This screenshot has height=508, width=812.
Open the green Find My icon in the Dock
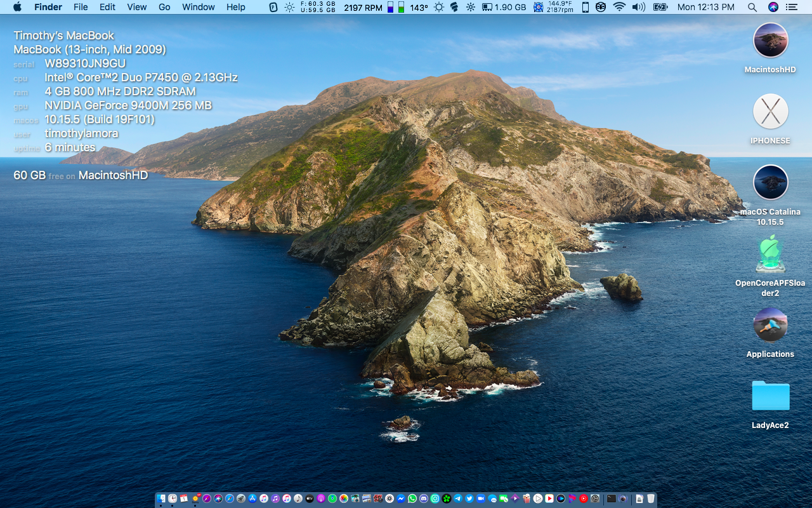click(332, 498)
